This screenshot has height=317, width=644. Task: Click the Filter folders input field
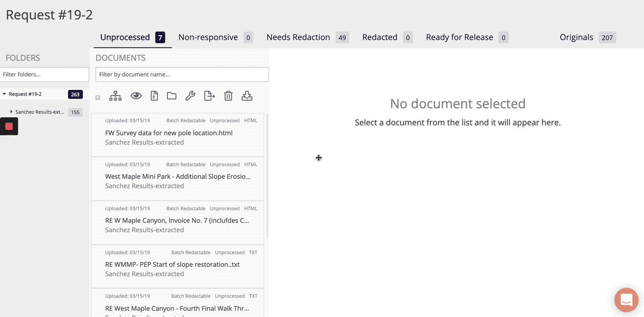pyautogui.click(x=44, y=74)
